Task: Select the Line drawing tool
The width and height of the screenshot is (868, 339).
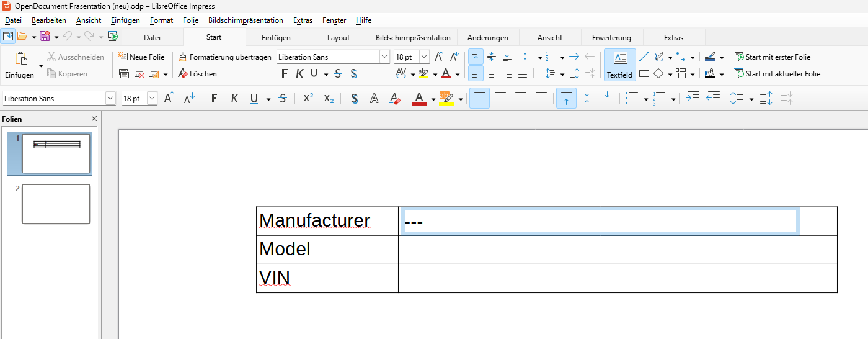Action: (x=644, y=57)
